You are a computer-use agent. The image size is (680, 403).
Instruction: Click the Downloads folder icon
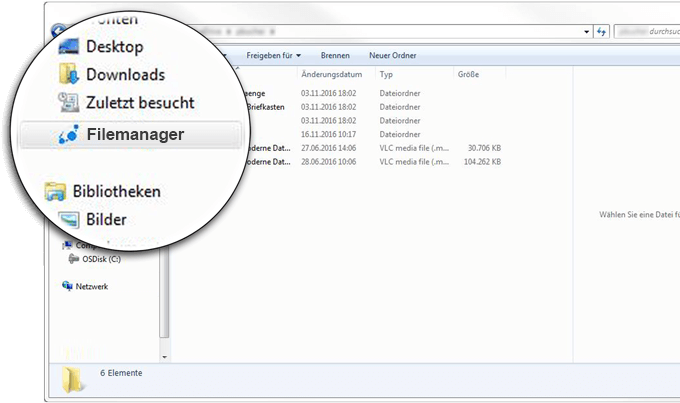pos(69,74)
